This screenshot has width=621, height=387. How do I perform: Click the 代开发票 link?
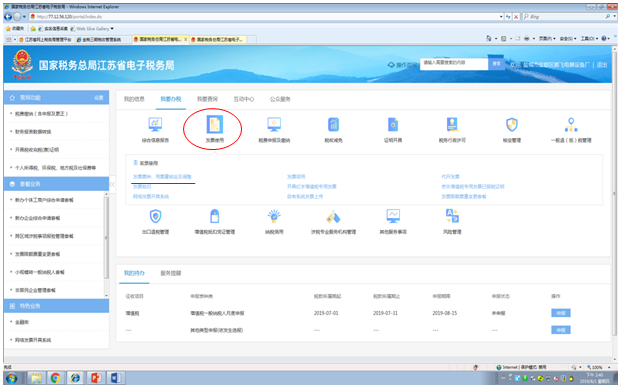[450, 177]
